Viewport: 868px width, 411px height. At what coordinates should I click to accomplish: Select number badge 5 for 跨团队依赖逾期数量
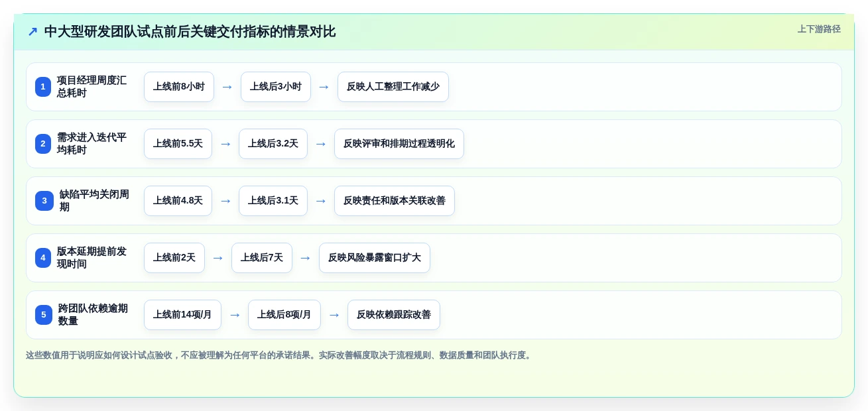[x=44, y=315]
